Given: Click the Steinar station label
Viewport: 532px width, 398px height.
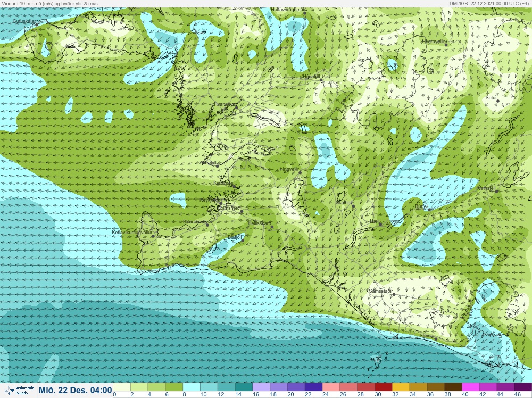Looking at the screenshot, I should click(x=427, y=336).
